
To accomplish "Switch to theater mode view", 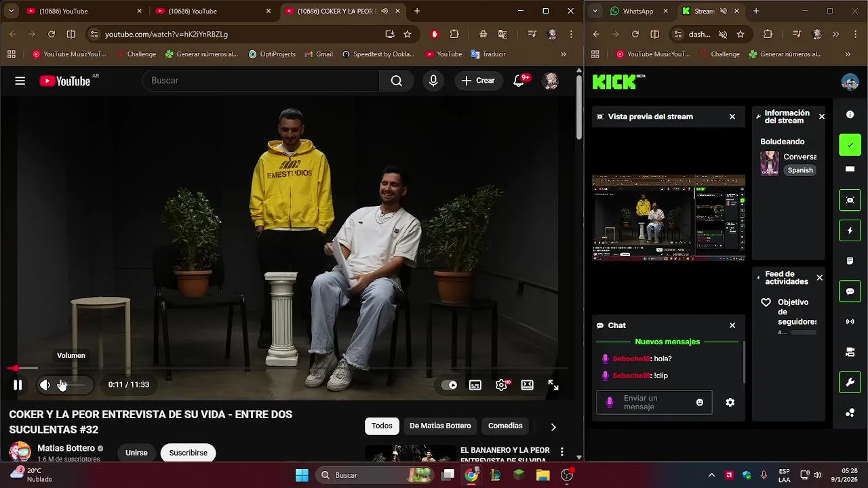I will (x=527, y=385).
